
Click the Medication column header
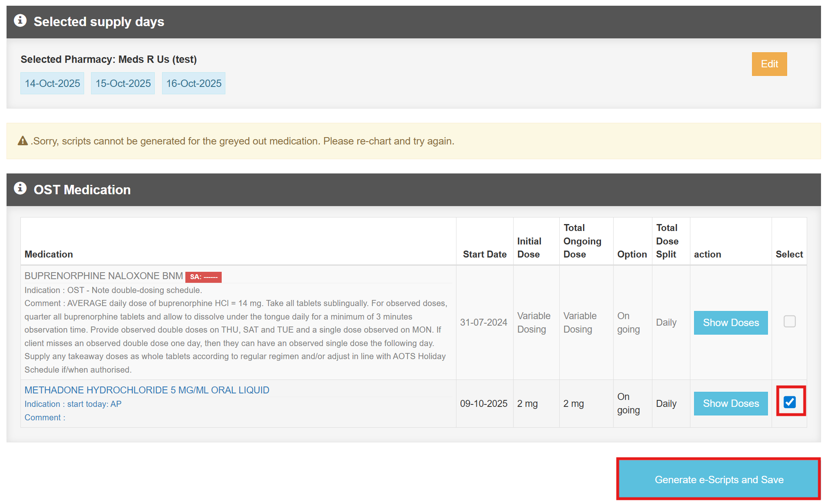pyautogui.click(x=49, y=254)
